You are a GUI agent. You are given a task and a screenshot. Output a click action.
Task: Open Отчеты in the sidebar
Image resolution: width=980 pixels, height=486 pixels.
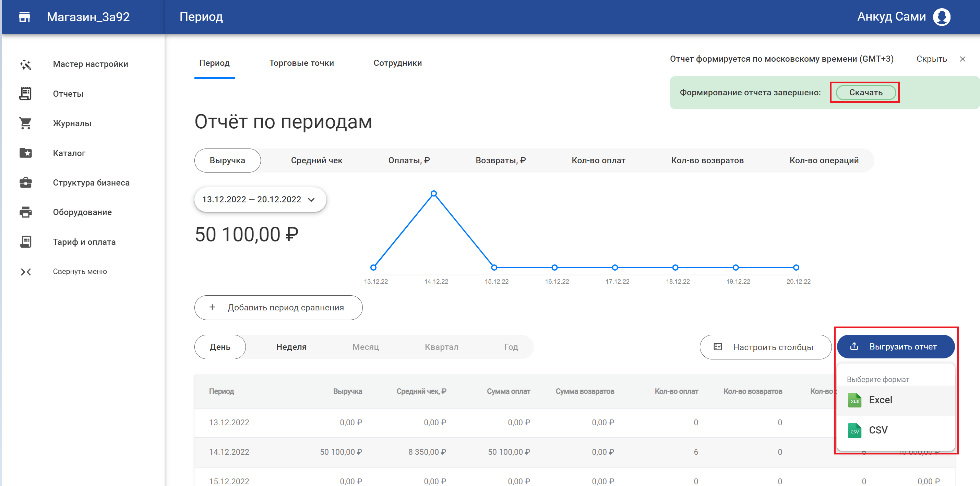[x=68, y=94]
